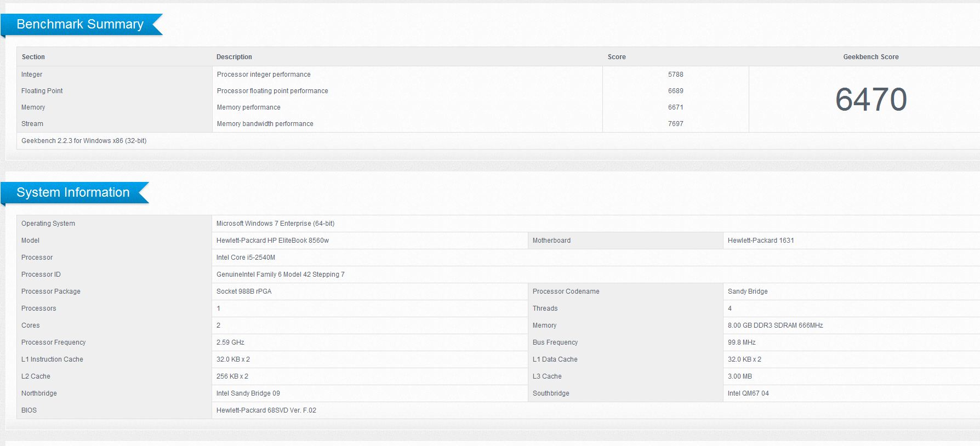The width and height of the screenshot is (980, 446).
Task: Select the Processor Frequency row label
Action: tap(54, 342)
